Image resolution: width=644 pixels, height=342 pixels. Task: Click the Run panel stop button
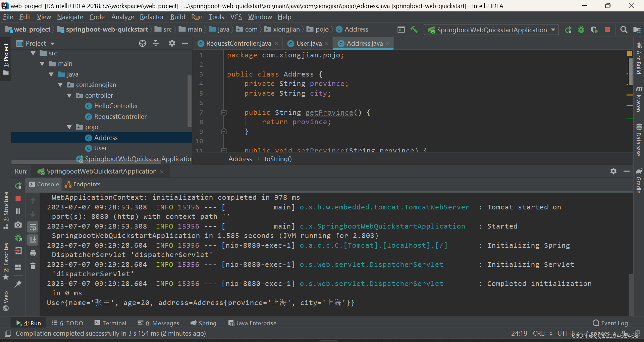point(18,198)
